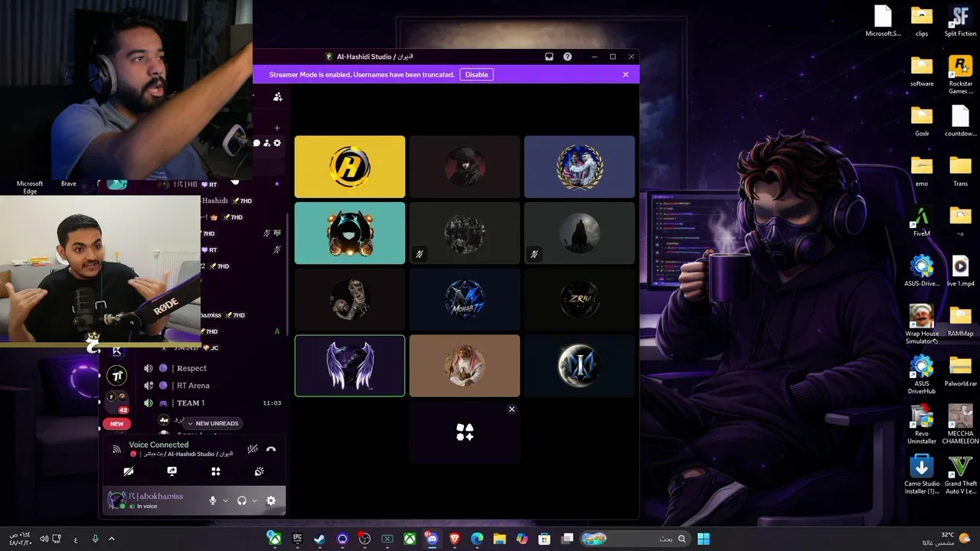Viewport: 980px width, 551px height.
Task: Click the red NEW server indicator
Action: point(116,423)
